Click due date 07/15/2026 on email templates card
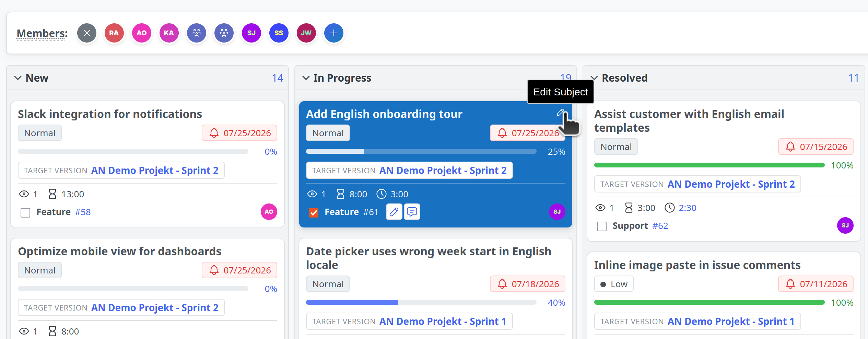Viewport: 868px width, 339px height. [816, 147]
